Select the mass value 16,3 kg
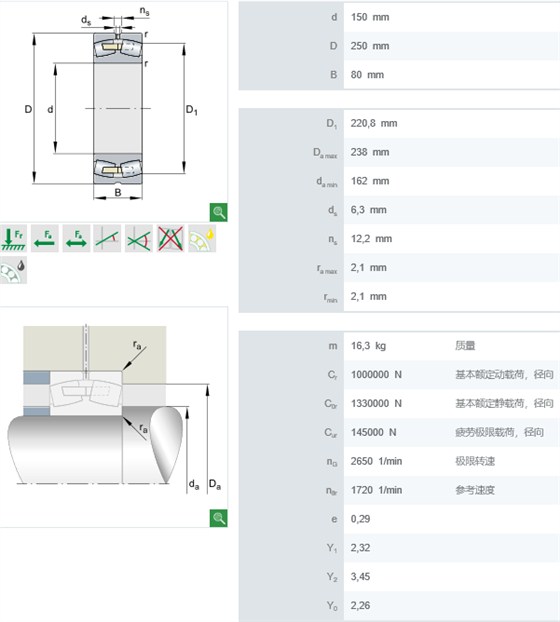Viewport: 560px width, 622px height. pos(368,346)
